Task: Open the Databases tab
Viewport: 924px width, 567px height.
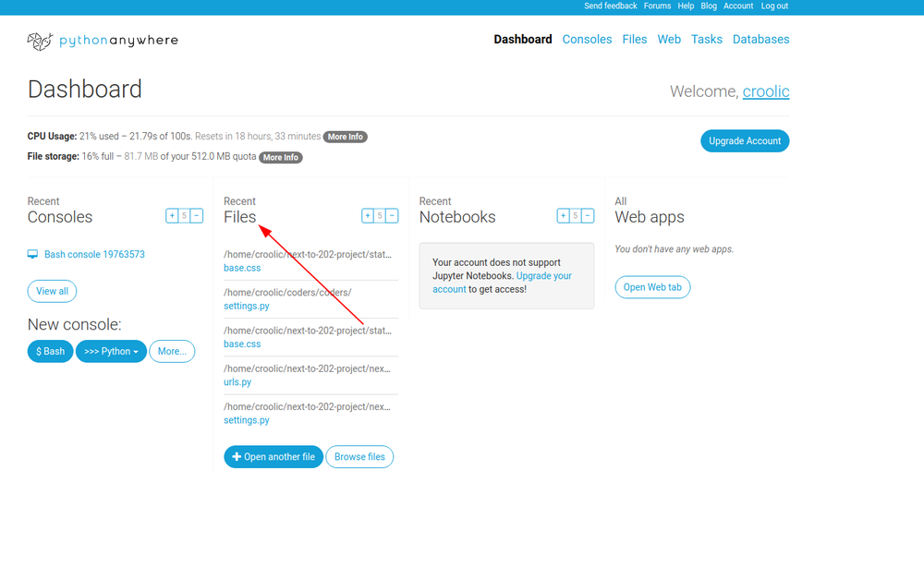Action: coord(760,40)
